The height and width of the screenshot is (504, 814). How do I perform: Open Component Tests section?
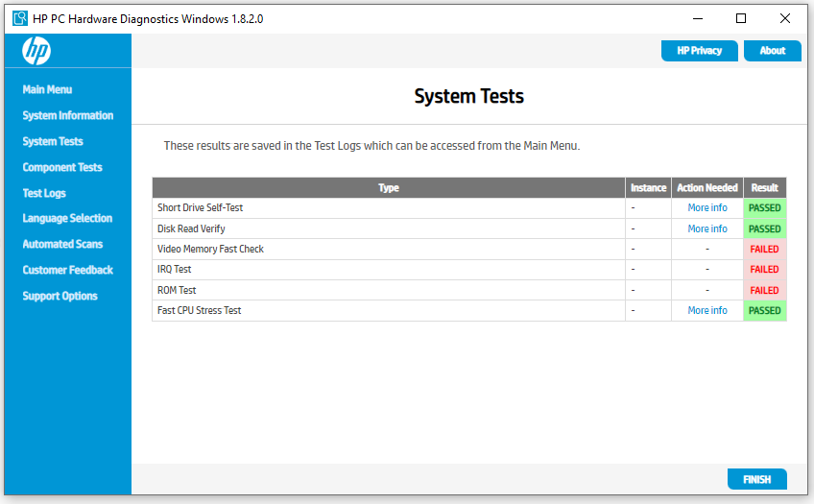(x=62, y=167)
